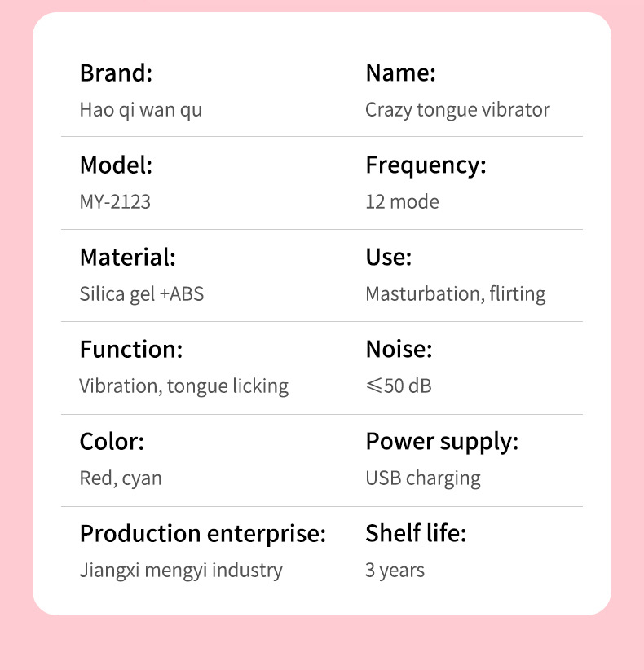The width and height of the screenshot is (644, 670).
Task: Select the "3 years" shelf life value
Action: [395, 571]
